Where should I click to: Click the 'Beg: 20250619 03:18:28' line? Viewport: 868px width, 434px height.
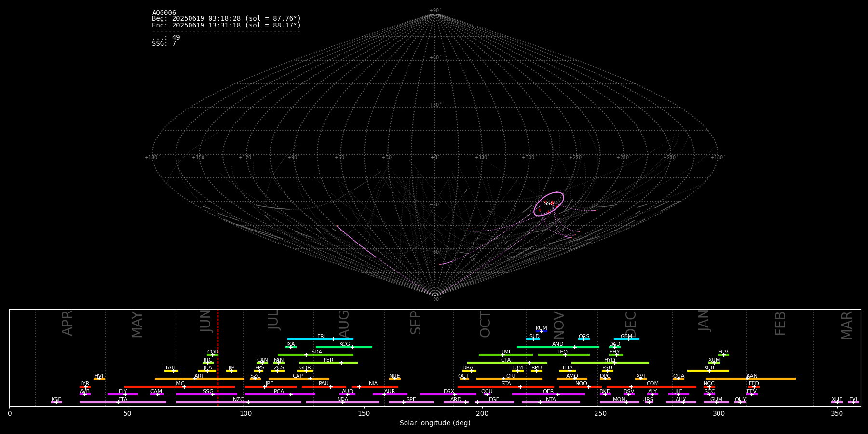tap(226, 19)
